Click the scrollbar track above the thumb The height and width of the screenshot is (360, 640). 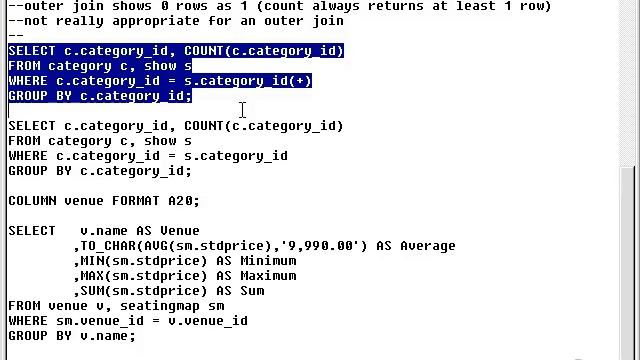(x=627, y=83)
